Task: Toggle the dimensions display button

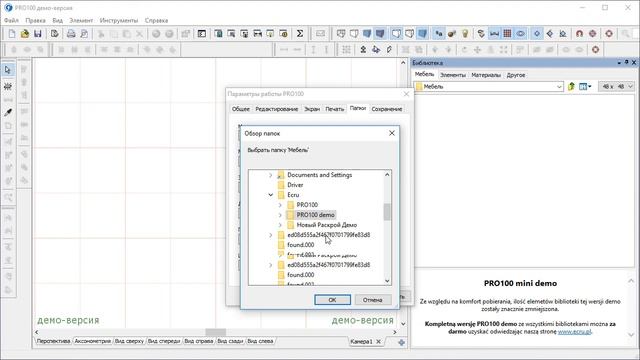Action: [x=494, y=33]
